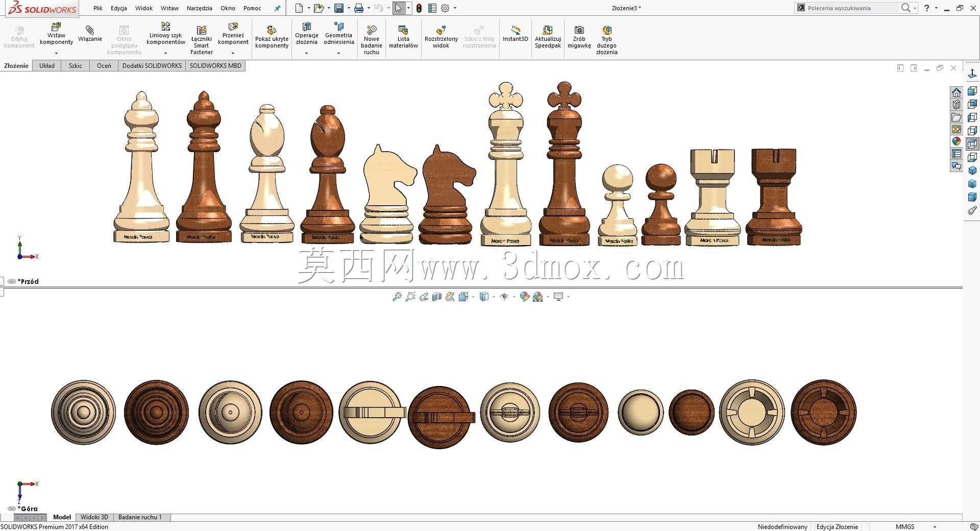Click the search magnifier button
This screenshot has height=531, width=980.
[x=905, y=8]
